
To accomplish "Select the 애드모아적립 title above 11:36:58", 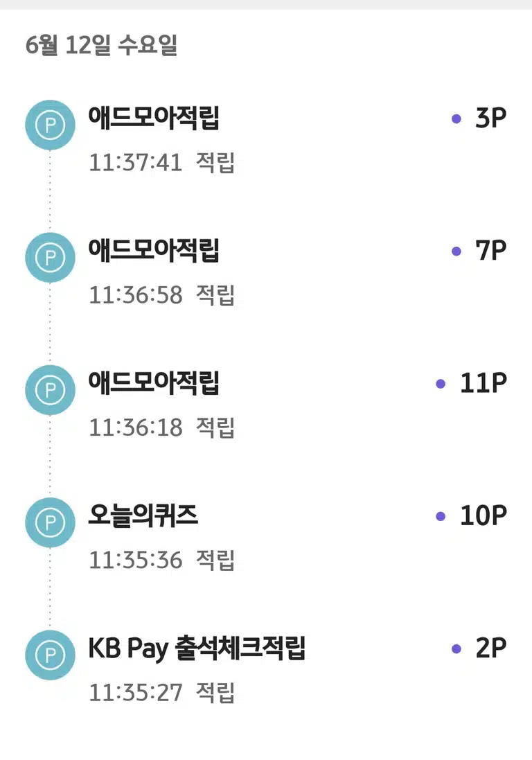I will click(x=154, y=250).
